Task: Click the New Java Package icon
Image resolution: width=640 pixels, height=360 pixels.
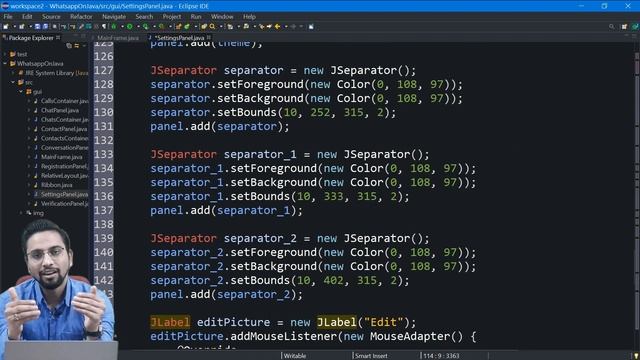Action: coord(178,27)
